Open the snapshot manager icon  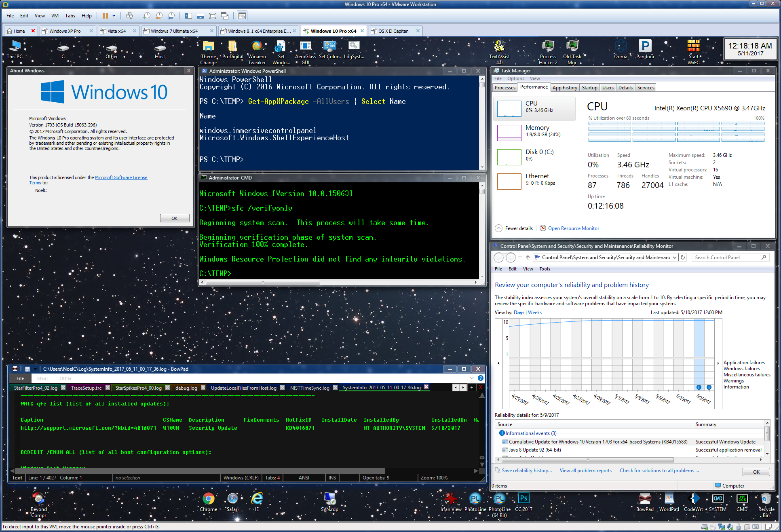point(171,16)
